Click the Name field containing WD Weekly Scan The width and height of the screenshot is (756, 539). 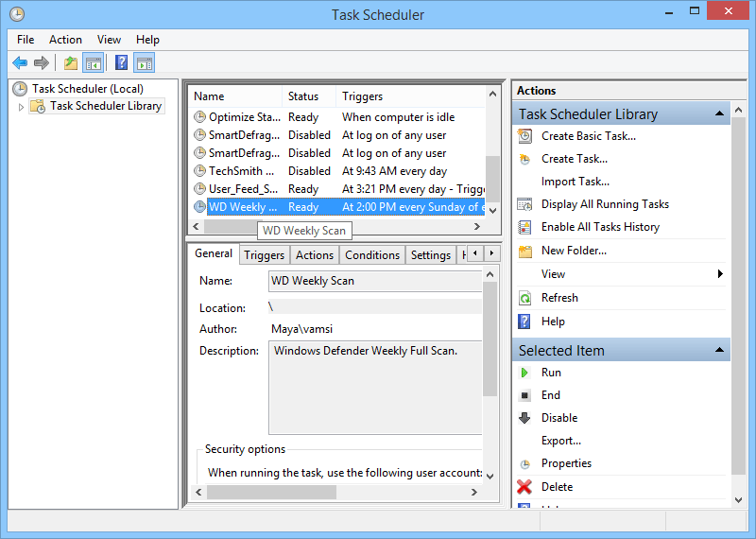tap(375, 281)
